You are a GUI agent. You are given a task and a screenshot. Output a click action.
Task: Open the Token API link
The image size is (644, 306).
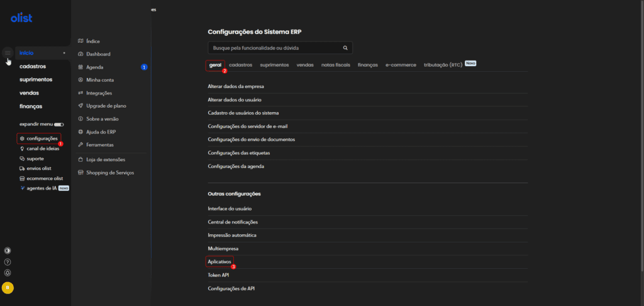click(219, 275)
